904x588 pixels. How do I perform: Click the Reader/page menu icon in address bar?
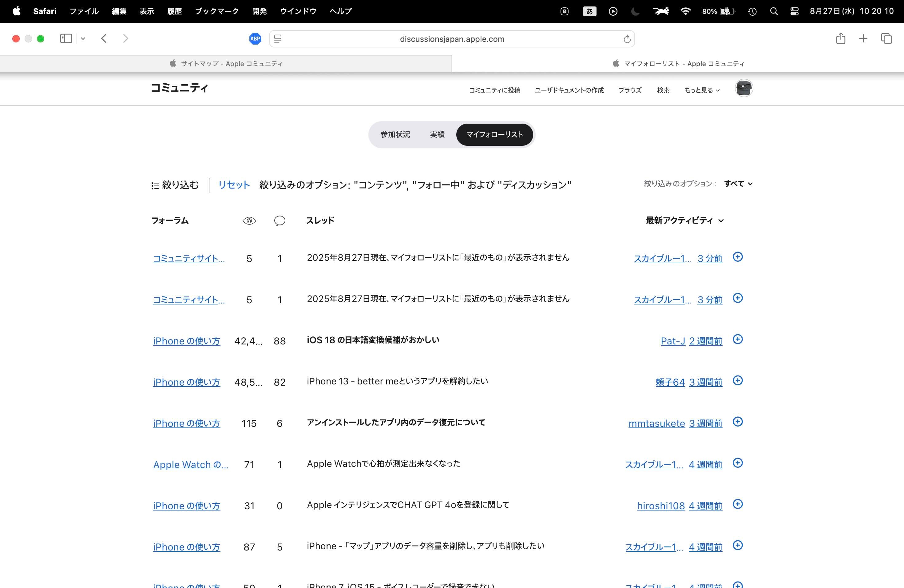point(278,39)
